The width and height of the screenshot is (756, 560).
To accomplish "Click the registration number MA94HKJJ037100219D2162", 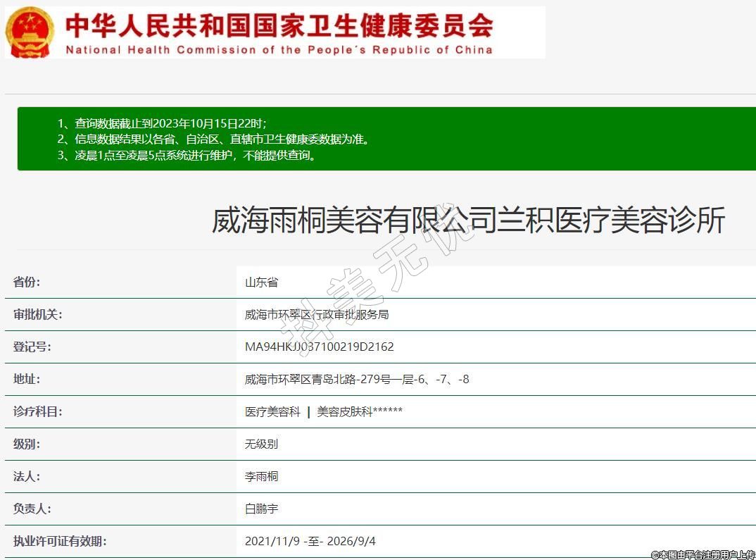I will pos(319,347).
